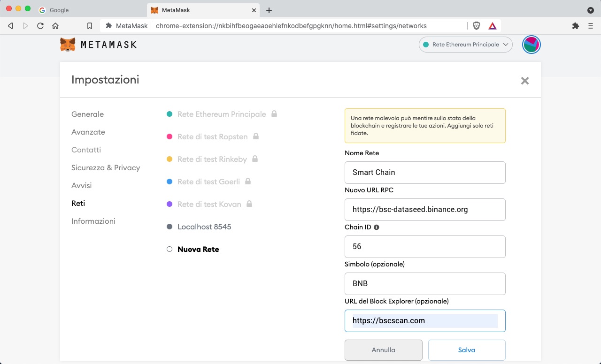Open Informazioni settings section
This screenshot has width=601, height=364.
click(93, 221)
